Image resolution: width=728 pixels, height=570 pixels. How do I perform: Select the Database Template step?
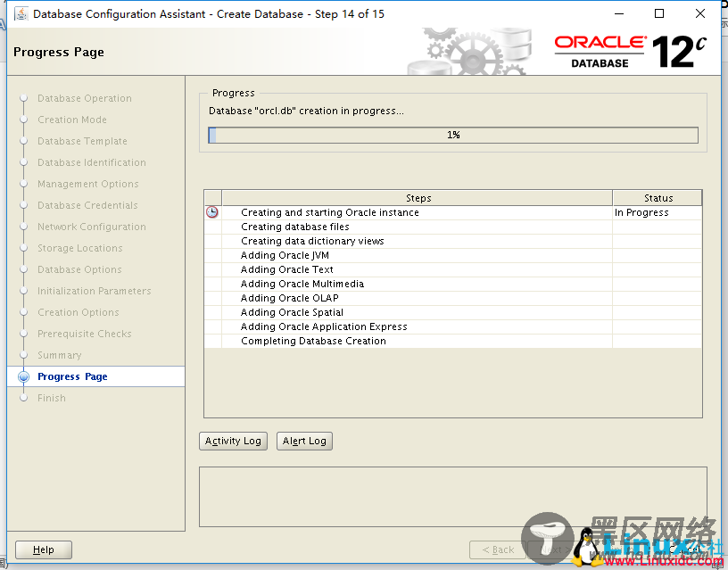pyautogui.click(x=82, y=141)
